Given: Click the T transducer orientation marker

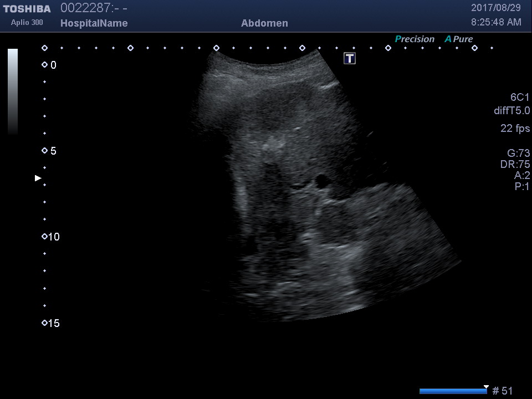Looking at the screenshot, I should [350, 58].
